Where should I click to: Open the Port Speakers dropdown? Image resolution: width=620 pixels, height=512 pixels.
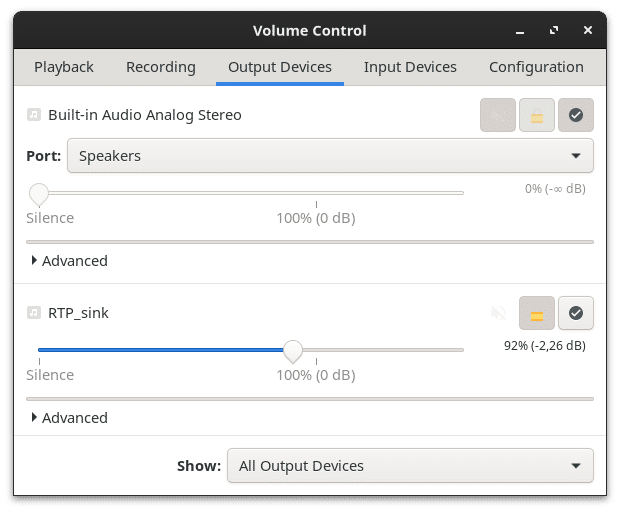point(329,156)
